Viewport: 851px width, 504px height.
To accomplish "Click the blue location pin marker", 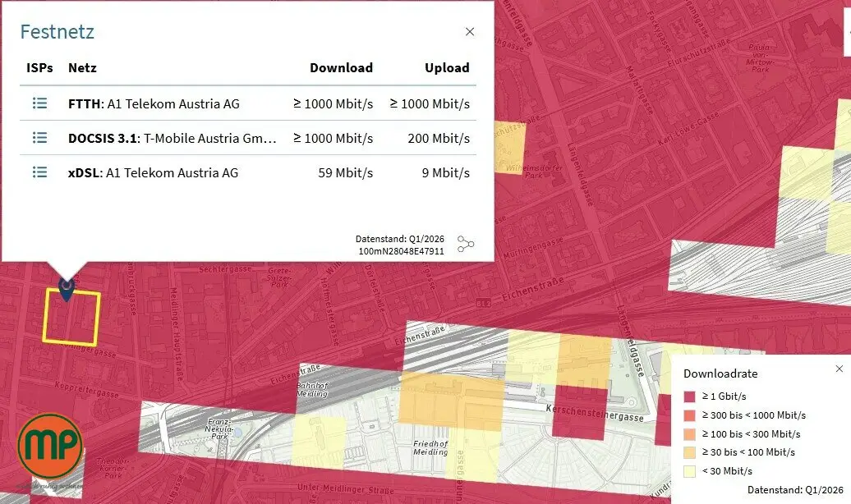I will coord(67,290).
